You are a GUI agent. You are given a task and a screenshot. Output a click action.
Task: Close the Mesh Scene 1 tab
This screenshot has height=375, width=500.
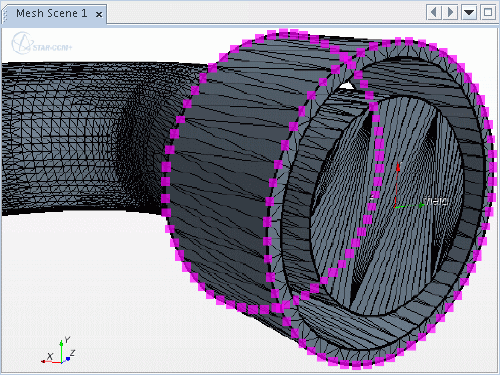99,14
